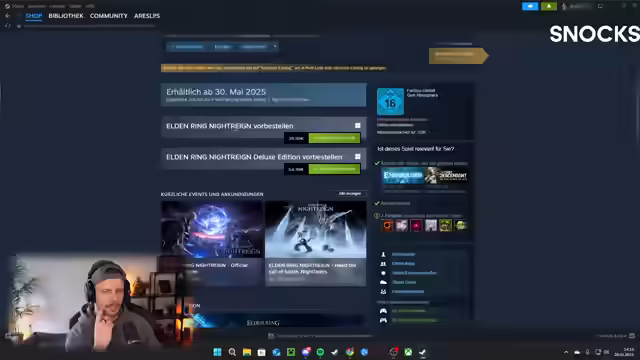Click the Steam URL address bar
This screenshot has height=360, width=640.
tap(90, 26)
